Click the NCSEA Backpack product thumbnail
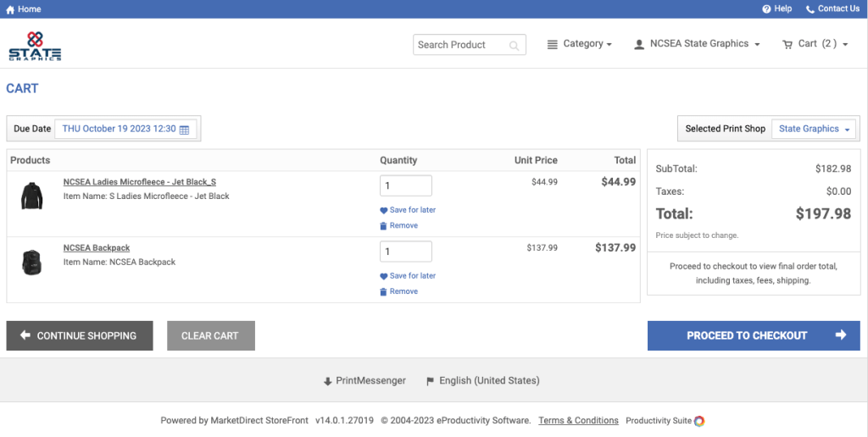This screenshot has width=868, height=437. (31, 263)
